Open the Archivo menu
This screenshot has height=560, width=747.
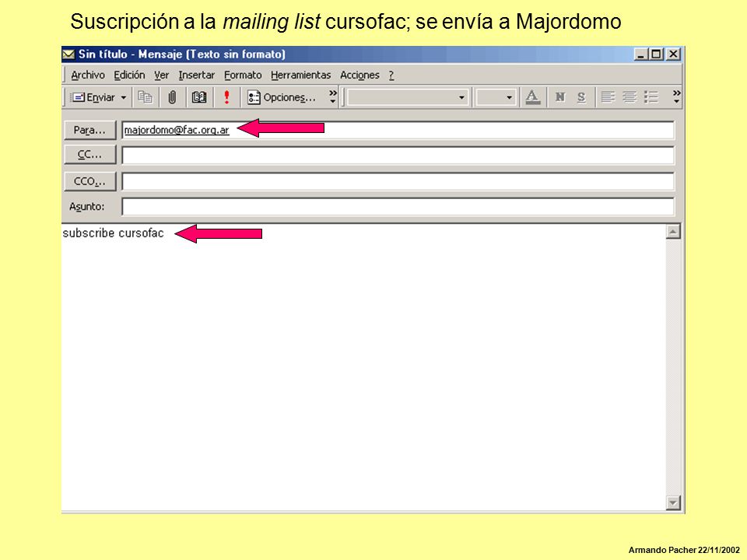click(x=88, y=75)
